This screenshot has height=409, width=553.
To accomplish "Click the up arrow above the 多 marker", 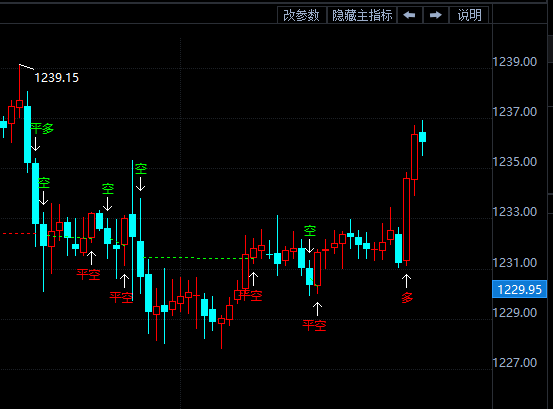I will click(406, 281).
